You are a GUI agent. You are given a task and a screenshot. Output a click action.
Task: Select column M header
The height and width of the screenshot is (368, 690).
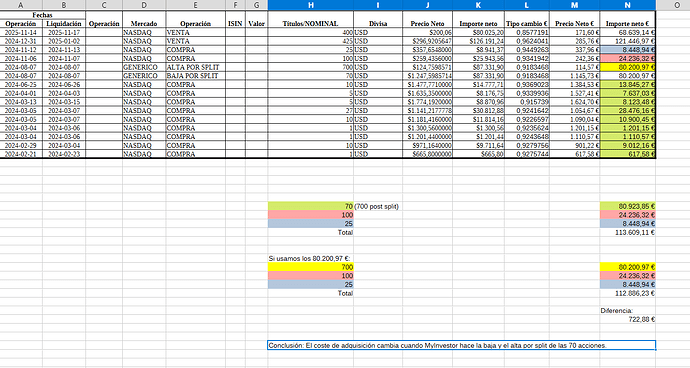tap(574, 5)
